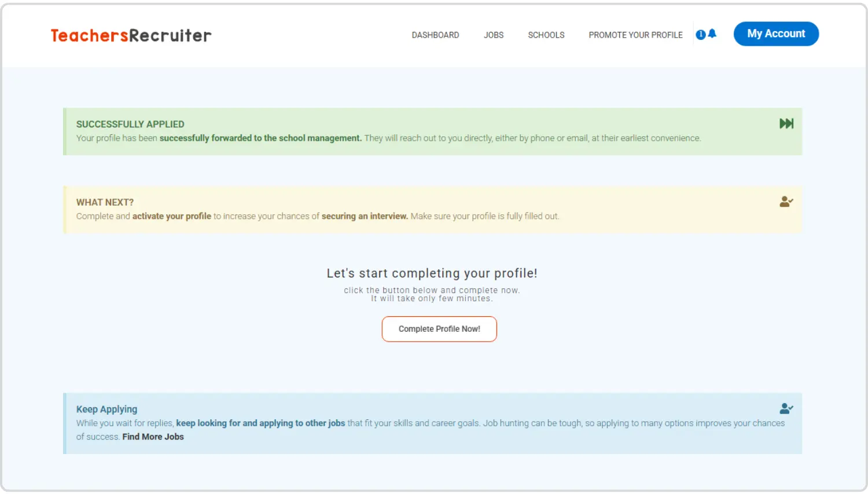Follow the Find More Jobs link
The height and width of the screenshot is (494, 868).
(x=153, y=437)
